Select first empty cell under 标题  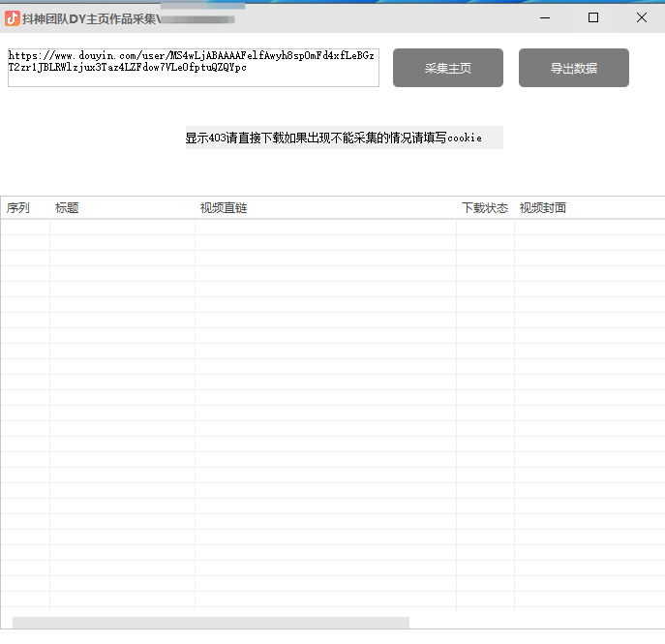(122, 228)
